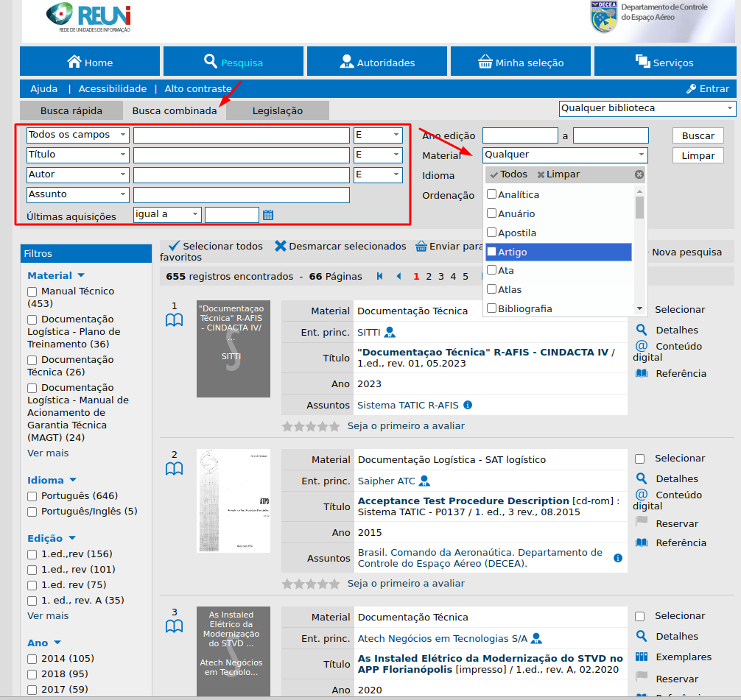
Task: Click Referência icon for record 1
Action: 642,373
